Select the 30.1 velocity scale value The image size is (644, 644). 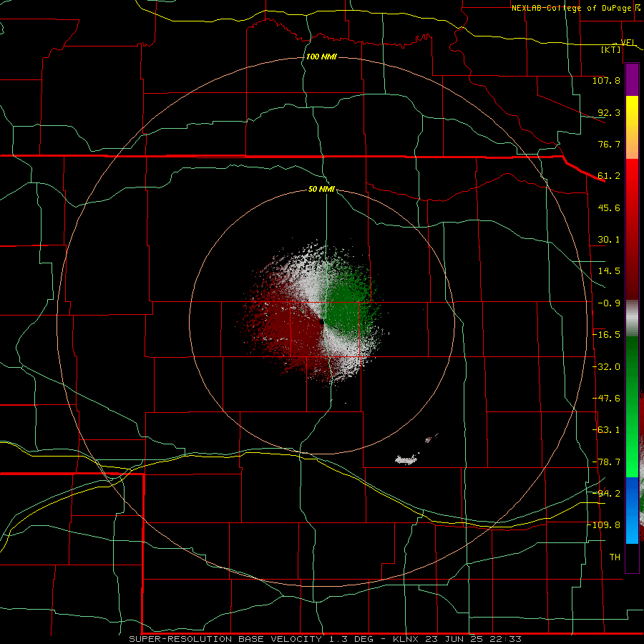(x=609, y=240)
